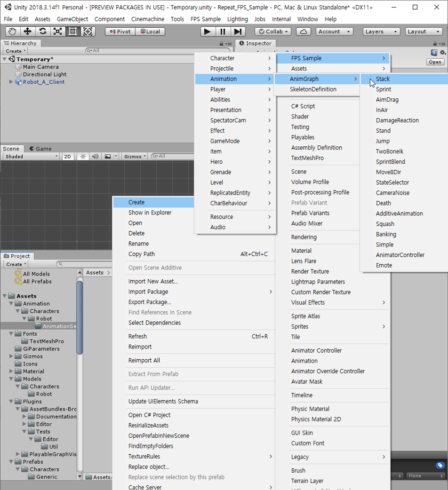Select the Rotate tool
Screen dimensions: 448x490
(42, 31)
